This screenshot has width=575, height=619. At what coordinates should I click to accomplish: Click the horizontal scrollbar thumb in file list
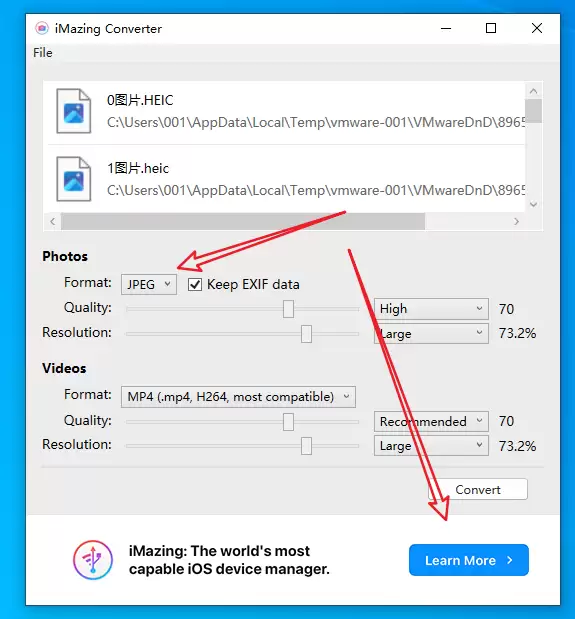[243, 221]
